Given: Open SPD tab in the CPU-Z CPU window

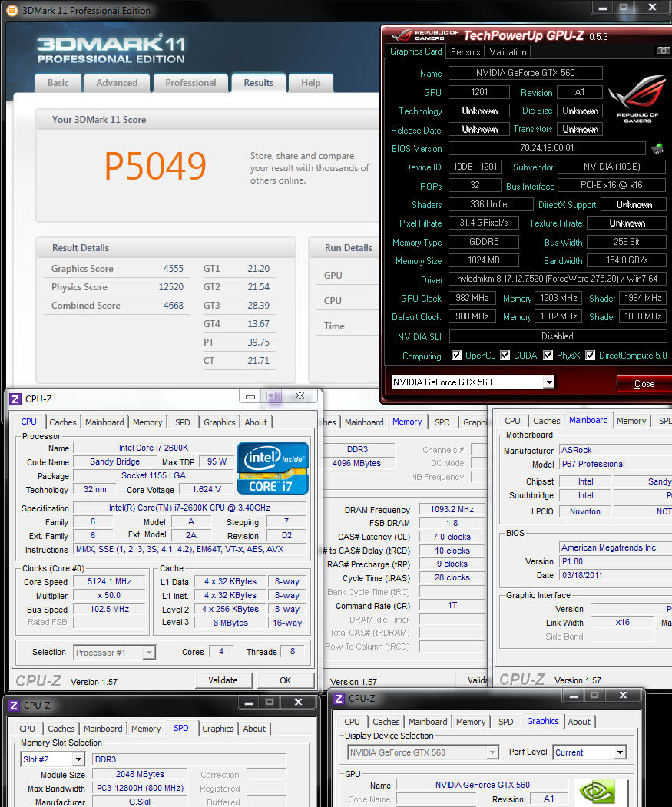Looking at the screenshot, I should coord(182,422).
